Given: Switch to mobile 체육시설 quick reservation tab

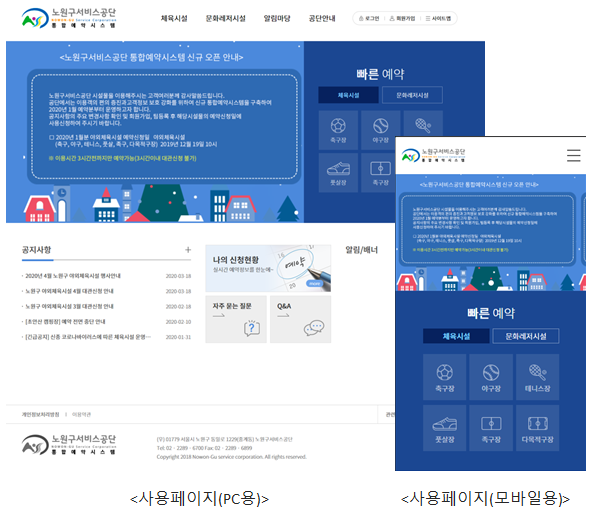Looking at the screenshot, I should [456, 336].
